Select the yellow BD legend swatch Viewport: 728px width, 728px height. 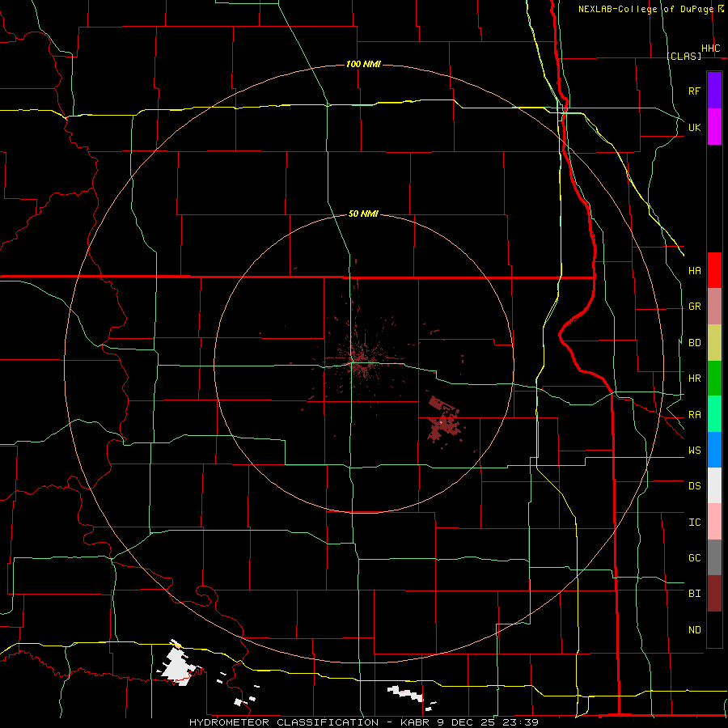tap(714, 343)
